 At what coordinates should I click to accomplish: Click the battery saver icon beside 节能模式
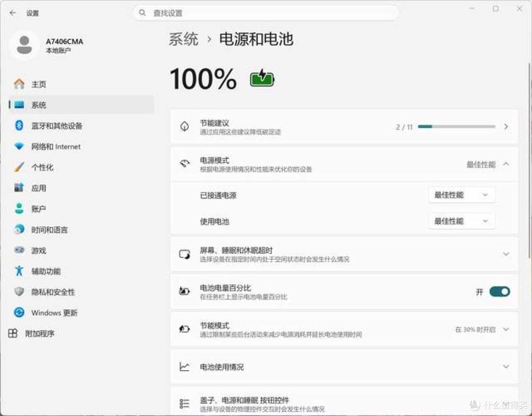185,329
